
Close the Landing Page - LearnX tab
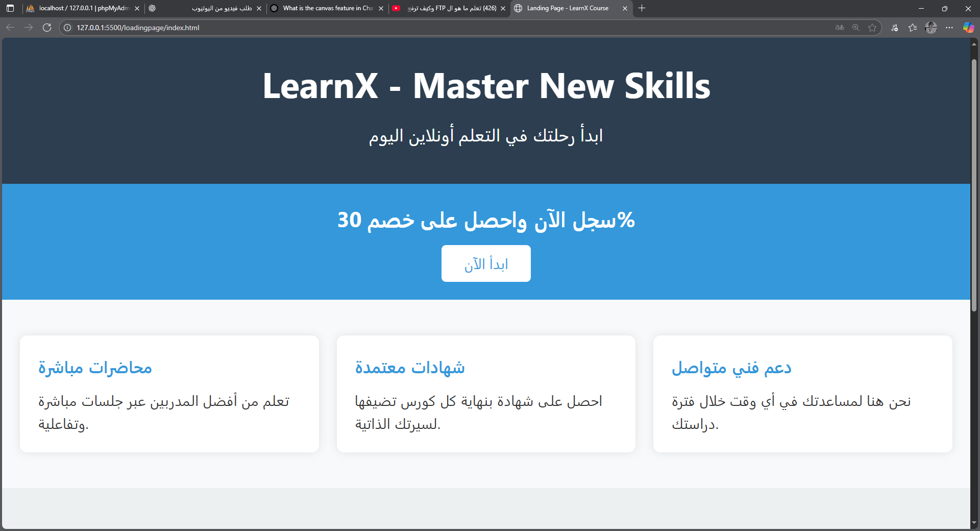pos(625,8)
